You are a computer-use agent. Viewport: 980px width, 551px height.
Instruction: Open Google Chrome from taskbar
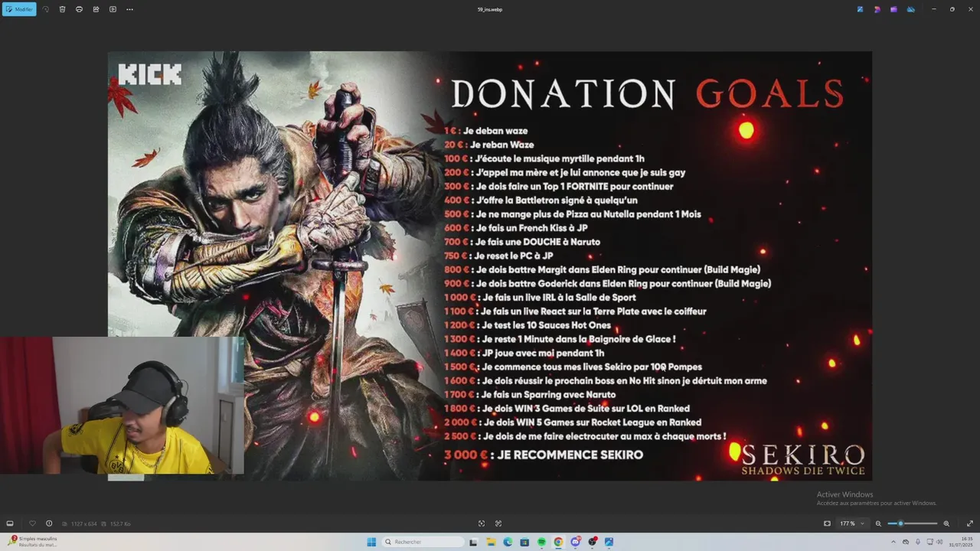pyautogui.click(x=558, y=542)
